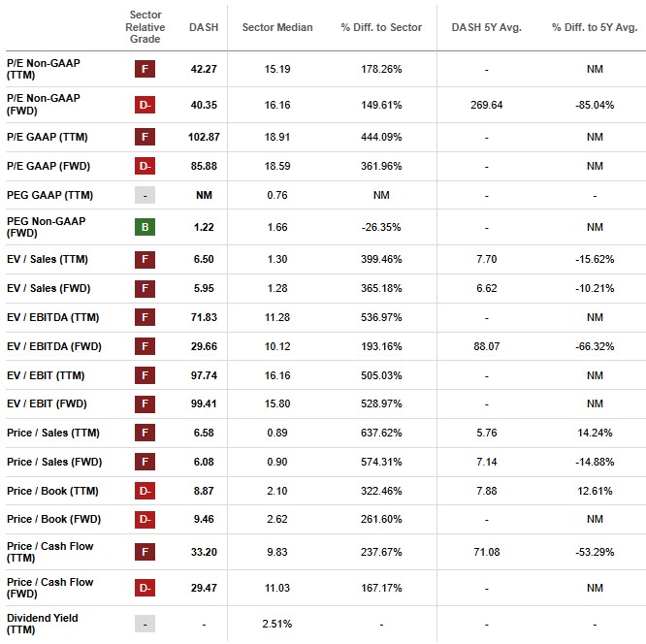Select the 102.87 DASH P/E GAAP value
Image resolution: width=646 pixels, height=644 pixels.
[202, 137]
